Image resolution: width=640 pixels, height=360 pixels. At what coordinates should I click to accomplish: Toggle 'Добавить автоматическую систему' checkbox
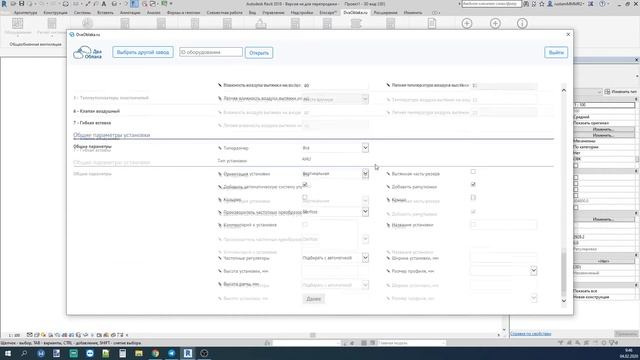pyautogui.click(x=304, y=184)
